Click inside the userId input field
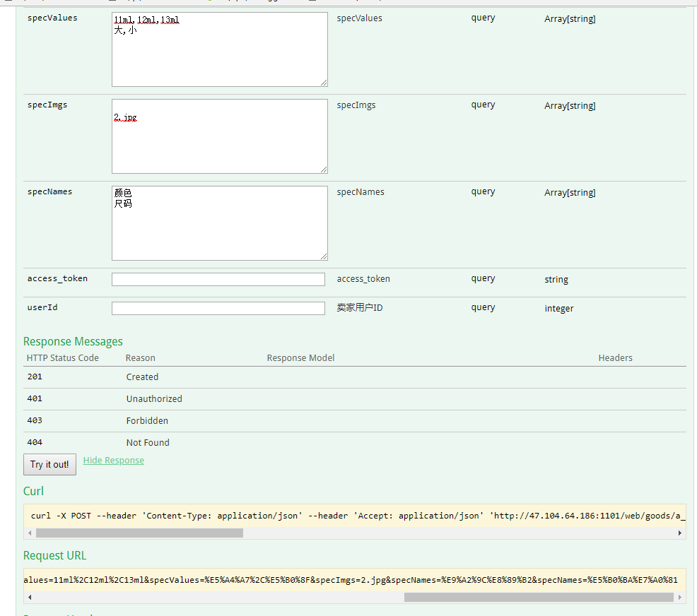 pyautogui.click(x=218, y=308)
